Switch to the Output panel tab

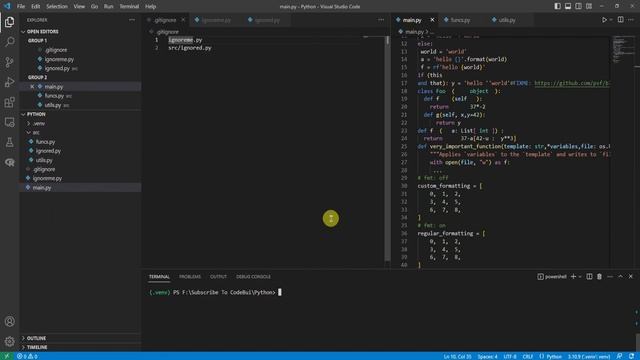tap(218, 276)
